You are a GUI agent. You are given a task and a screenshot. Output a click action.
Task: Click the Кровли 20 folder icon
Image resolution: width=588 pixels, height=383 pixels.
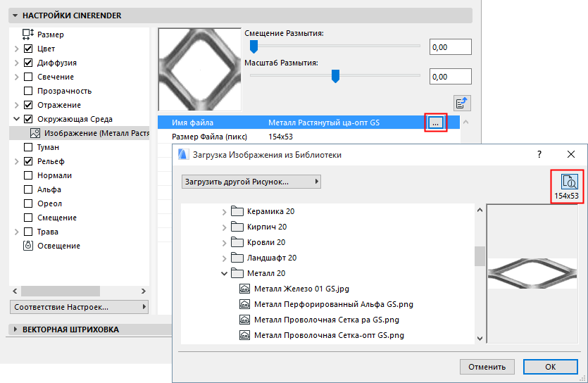237,242
